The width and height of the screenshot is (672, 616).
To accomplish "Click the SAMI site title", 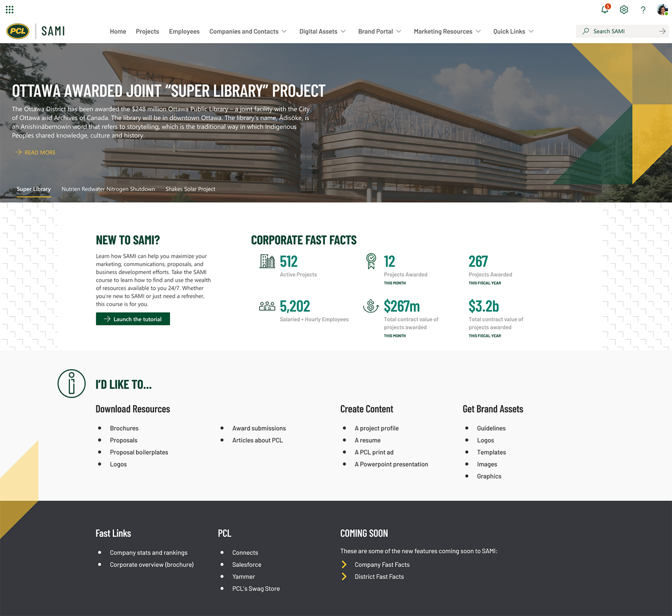I will (53, 31).
